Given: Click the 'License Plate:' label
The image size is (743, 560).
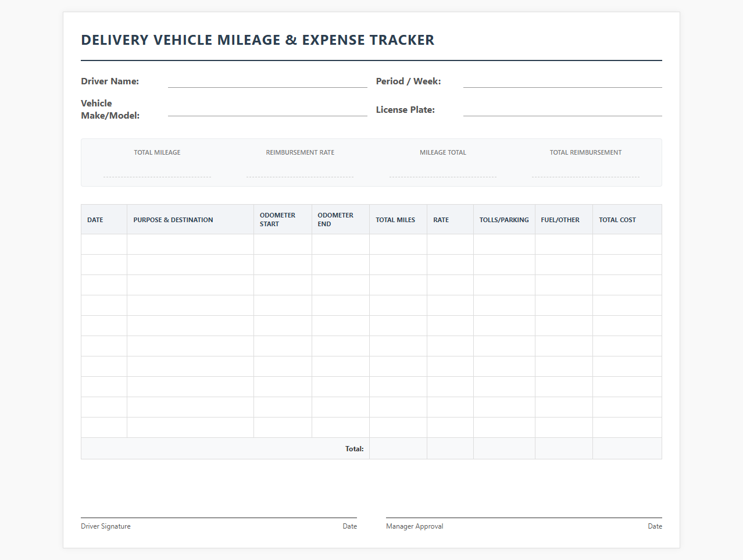Looking at the screenshot, I should [x=405, y=109].
